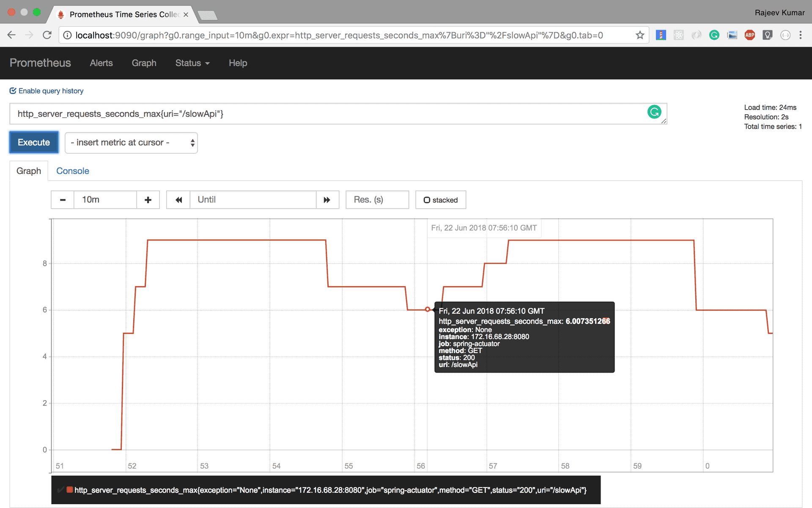
Task: Toggle series visibility checkmark in legend
Action: click(x=60, y=490)
